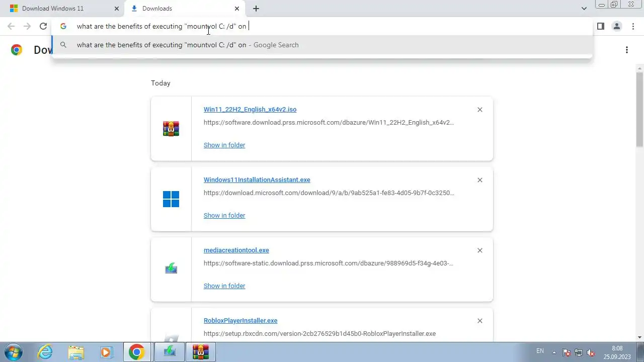Click the RobloxPlayerInstaller source URL text
644x362 pixels.
click(x=319, y=333)
